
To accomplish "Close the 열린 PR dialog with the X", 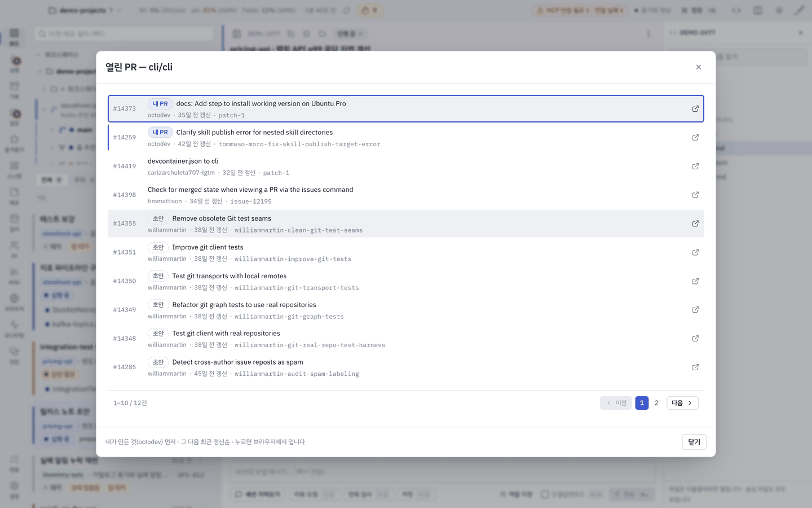I will tap(699, 67).
